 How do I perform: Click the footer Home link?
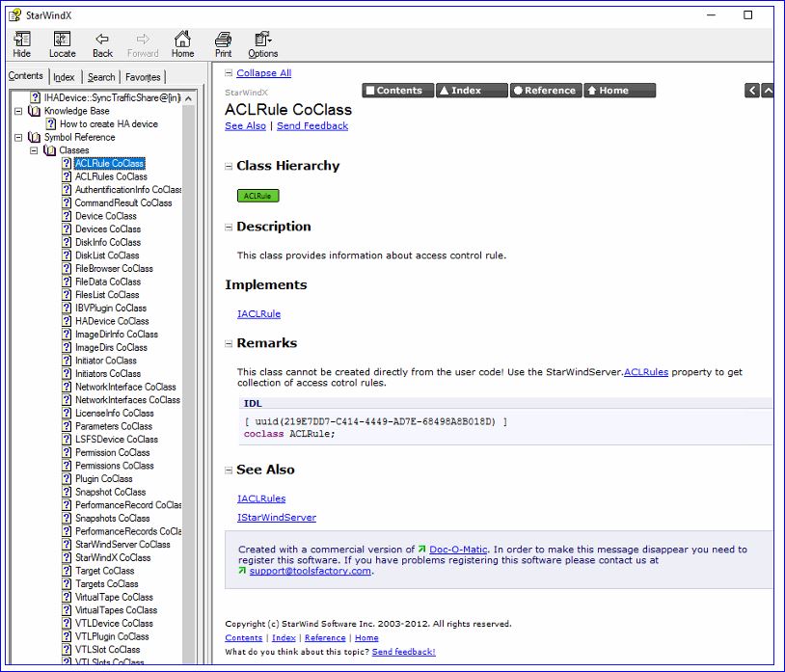(x=366, y=638)
